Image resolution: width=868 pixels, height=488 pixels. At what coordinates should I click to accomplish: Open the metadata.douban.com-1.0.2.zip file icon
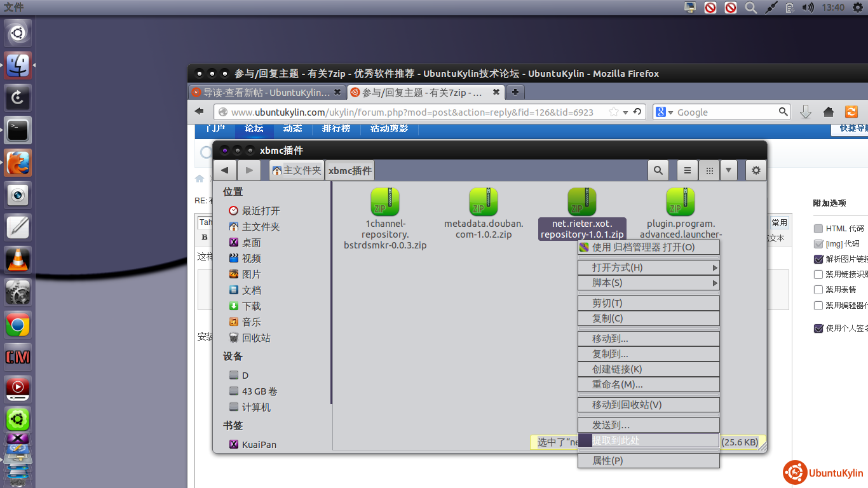tap(484, 202)
